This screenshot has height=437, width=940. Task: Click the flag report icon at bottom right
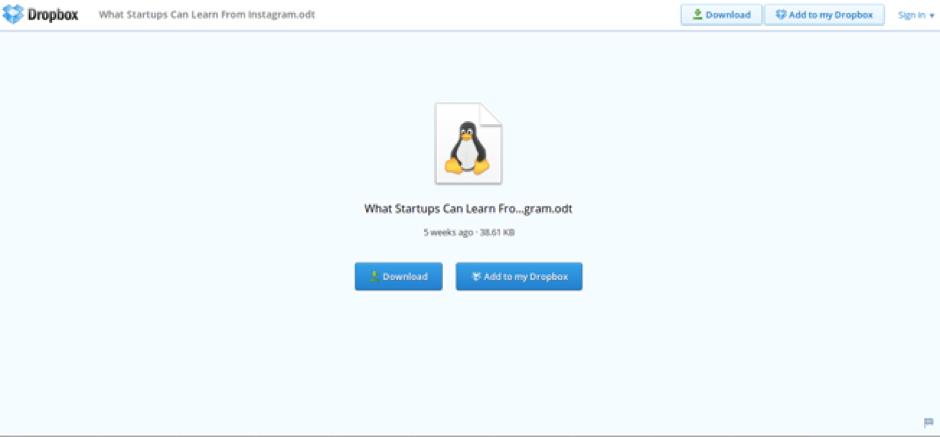(x=929, y=423)
